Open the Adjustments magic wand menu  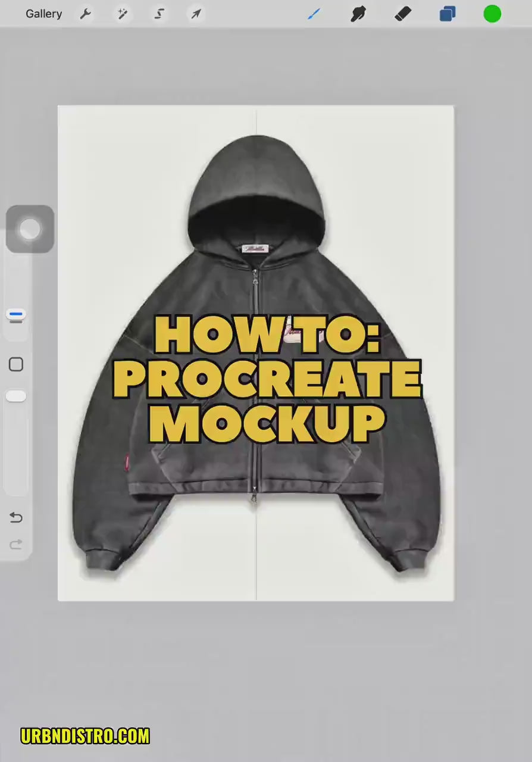[123, 14]
